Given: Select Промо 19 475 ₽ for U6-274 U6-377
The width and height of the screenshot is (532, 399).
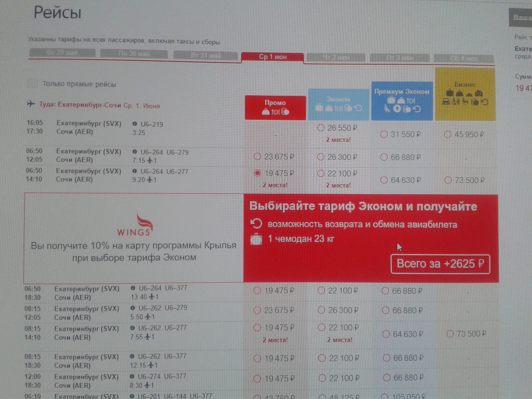Looking at the screenshot, I should [257, 378].
